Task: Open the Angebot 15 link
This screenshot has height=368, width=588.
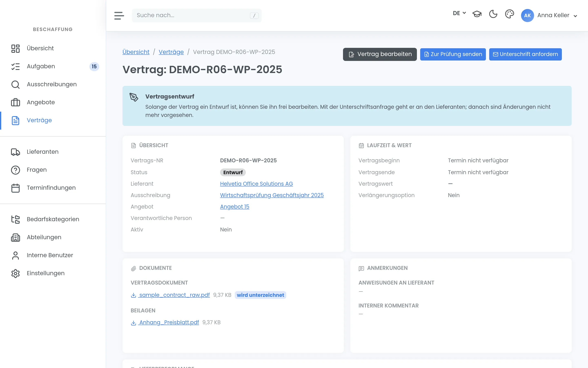Action: coord(234,206)
